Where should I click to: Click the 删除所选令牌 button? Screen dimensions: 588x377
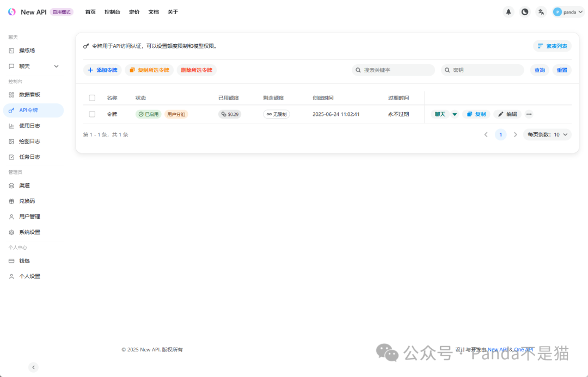(x=197, y=70)
